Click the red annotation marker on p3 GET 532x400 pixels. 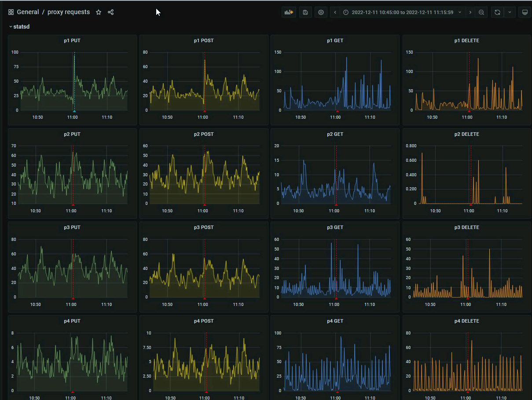[x=336, y=298]
